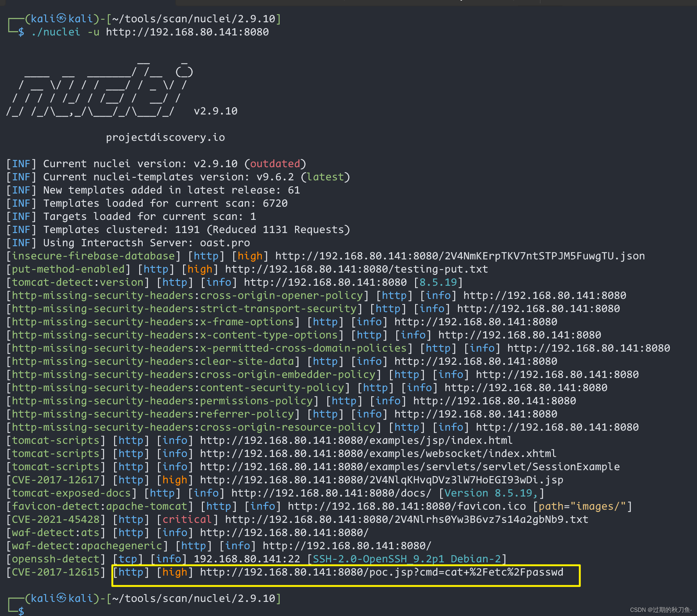Click the testing-put.txt URL
Image resolution: width=697 pixels, height=616 pixels.
click(357, 269)
